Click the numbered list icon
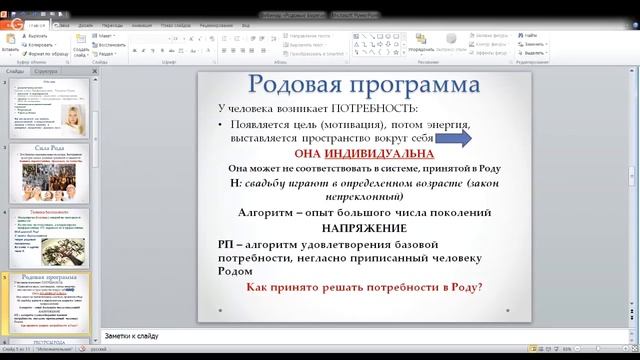Viewport: 640px width, 360px height. [x=236, y=39]
